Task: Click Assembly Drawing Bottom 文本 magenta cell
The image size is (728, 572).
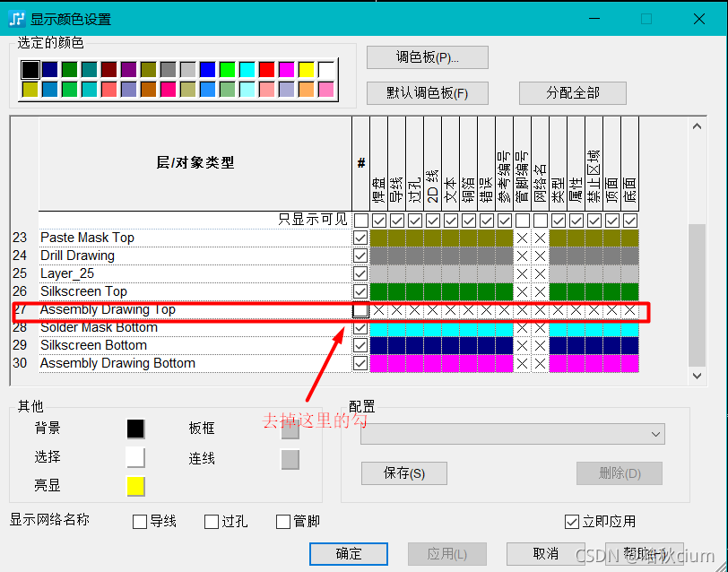Action: click(x=450, y=363)
